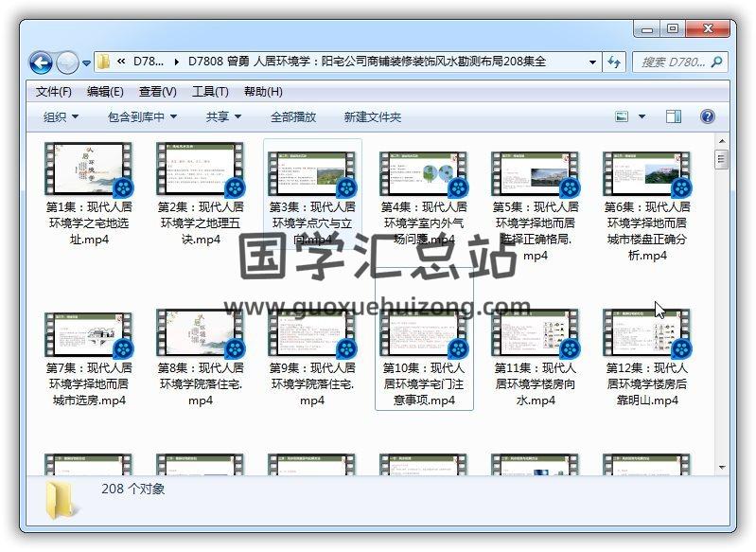Click the 208 个对象 status text
Image resolution: width=756 pixels, height=552 pixels.
[133, 489]
